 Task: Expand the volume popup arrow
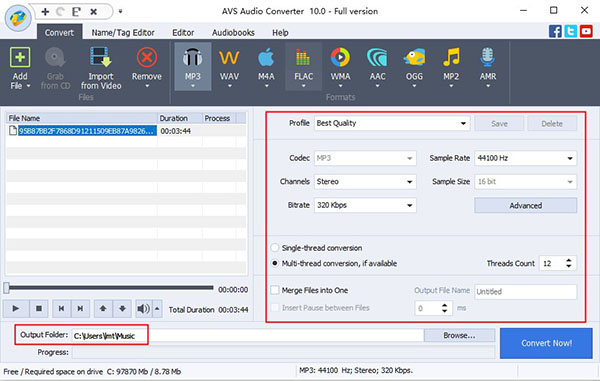coord(157,308)
